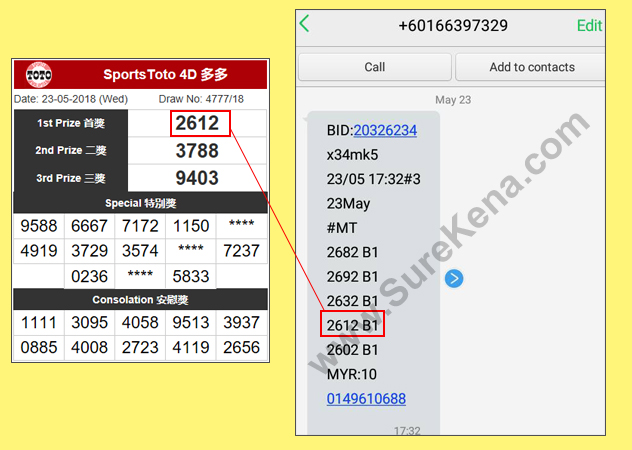Click the Date: 23-05-2018 (Wed) text

pos(71,99)
